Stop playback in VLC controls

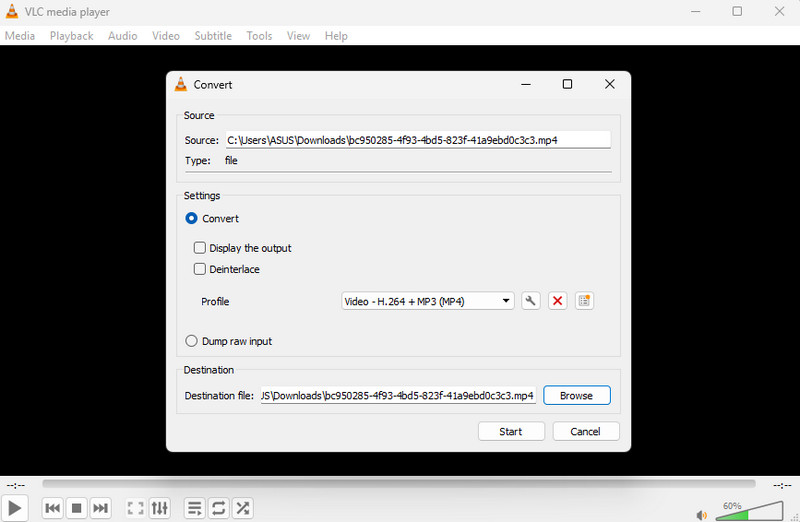[x=77, y=508]
